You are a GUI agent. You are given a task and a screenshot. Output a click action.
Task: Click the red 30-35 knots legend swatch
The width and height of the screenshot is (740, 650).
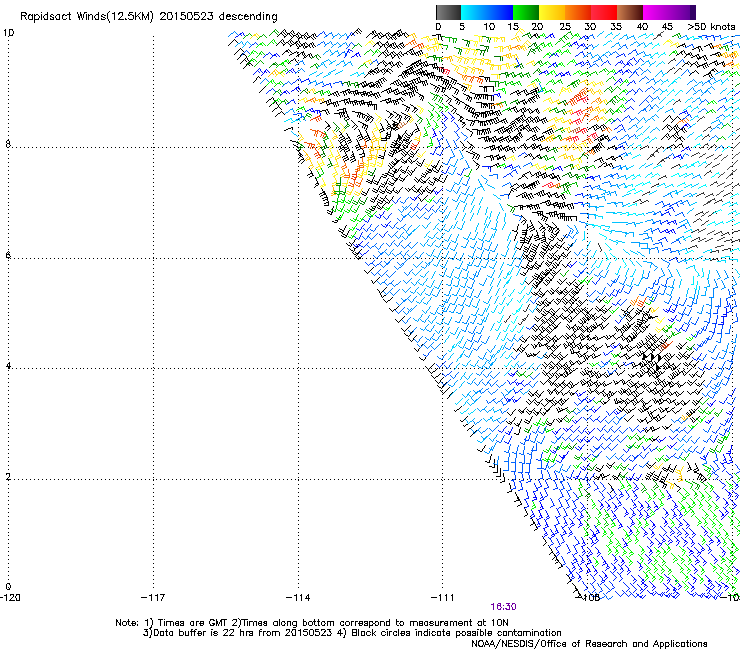point(604,12)
